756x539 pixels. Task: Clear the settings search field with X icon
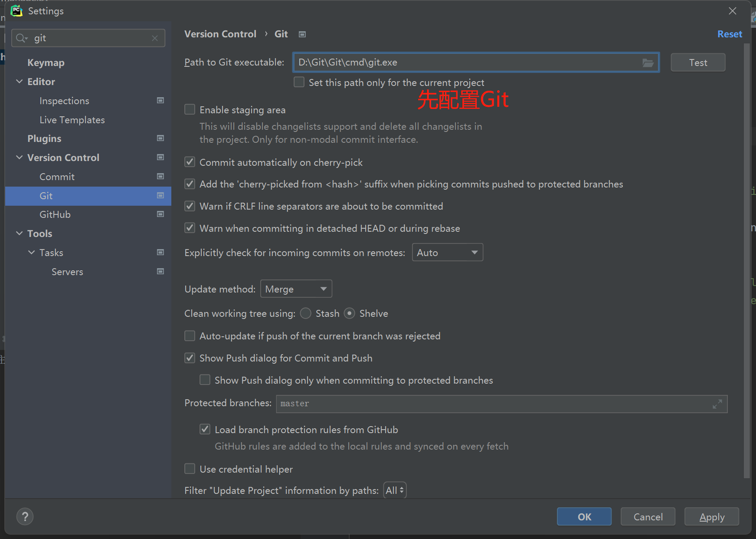(155, 38)
